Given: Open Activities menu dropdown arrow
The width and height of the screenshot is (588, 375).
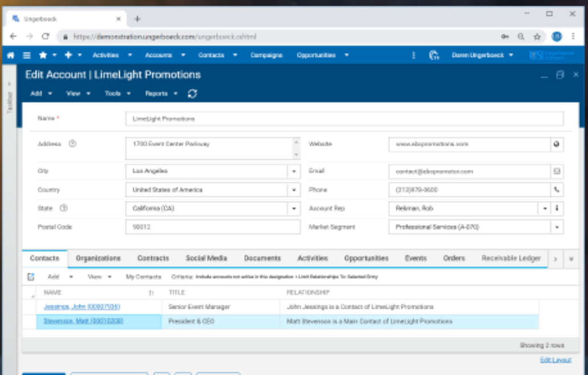Looking at the screenshot, I should [x=130, y=55].
